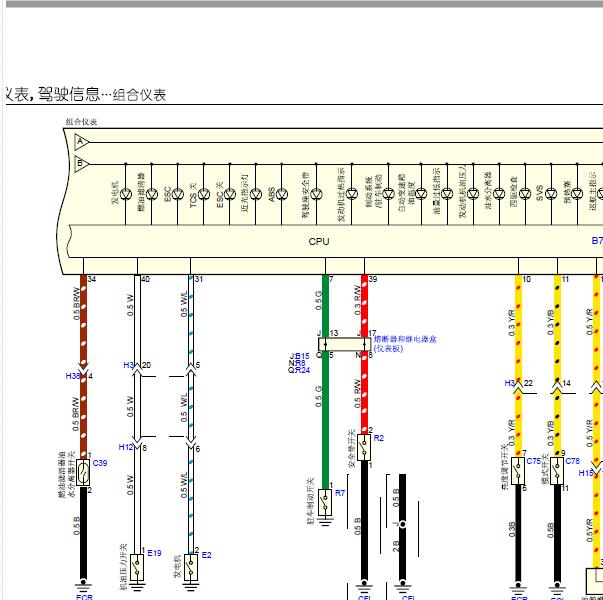Click the 亮度调节开关 label
This screenshot has width=603, height=600.
(505, 467)
